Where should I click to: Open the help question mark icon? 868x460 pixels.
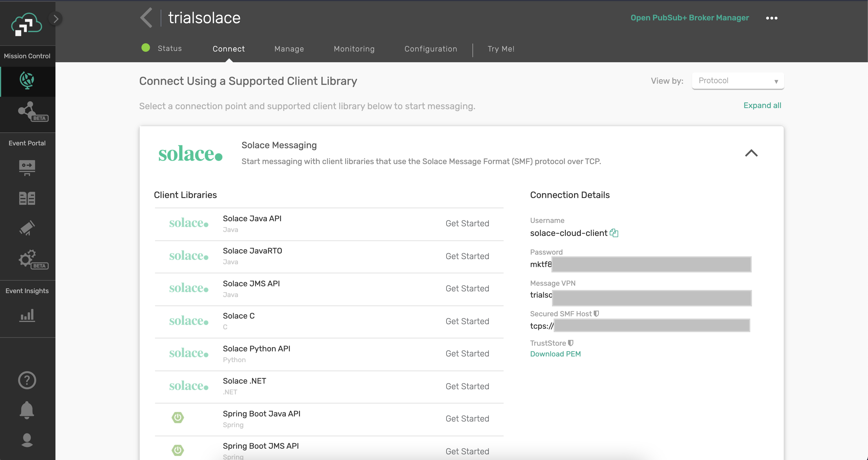point(27,380)
